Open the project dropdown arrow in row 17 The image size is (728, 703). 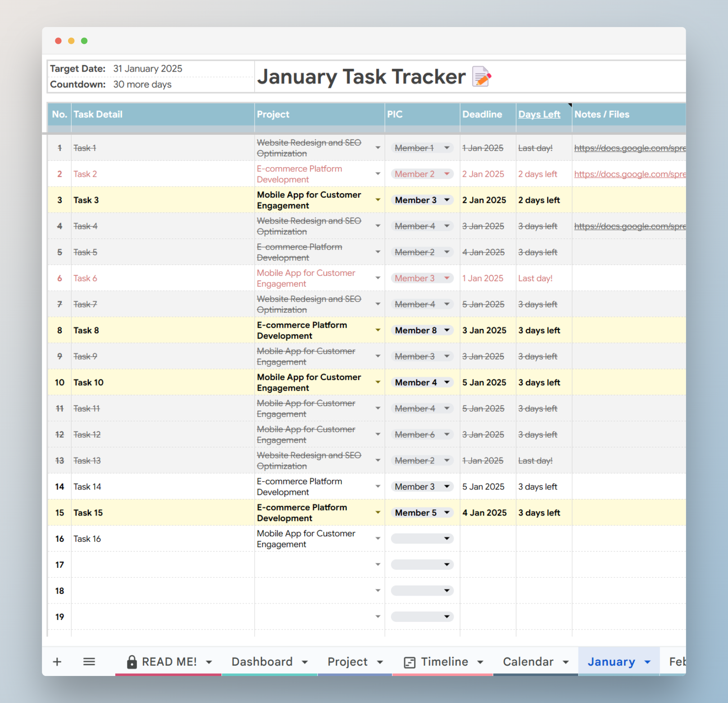coord(378,564)
